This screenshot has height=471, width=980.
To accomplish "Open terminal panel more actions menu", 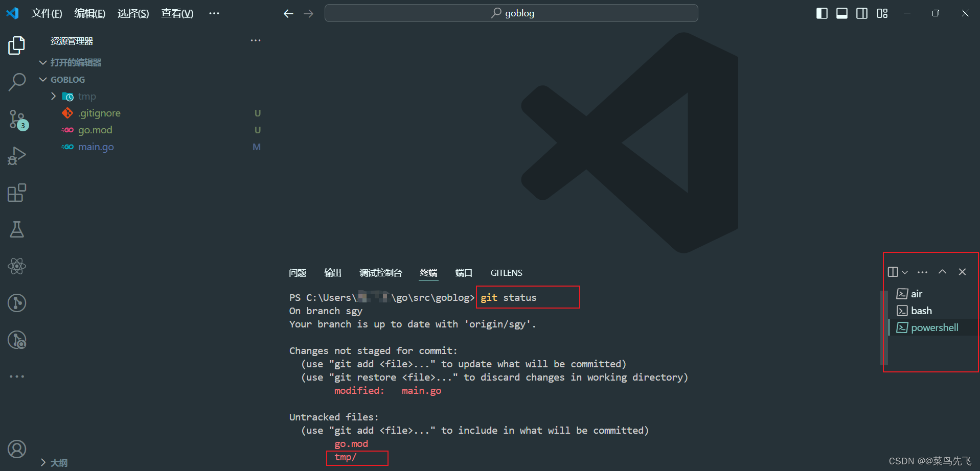I will [922, 272].
